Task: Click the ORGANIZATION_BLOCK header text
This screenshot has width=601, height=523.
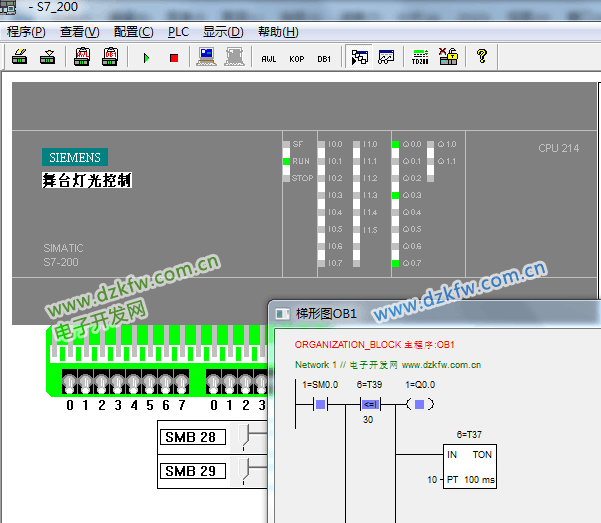Action: [374, 345]
